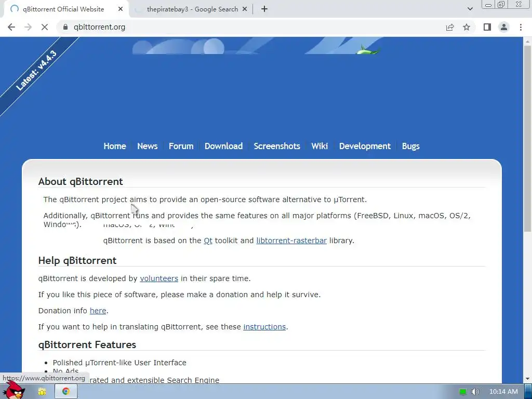Screen dimensions: 532x399
Task: Click the About qBittorrent heading
Action: [81, 181]
